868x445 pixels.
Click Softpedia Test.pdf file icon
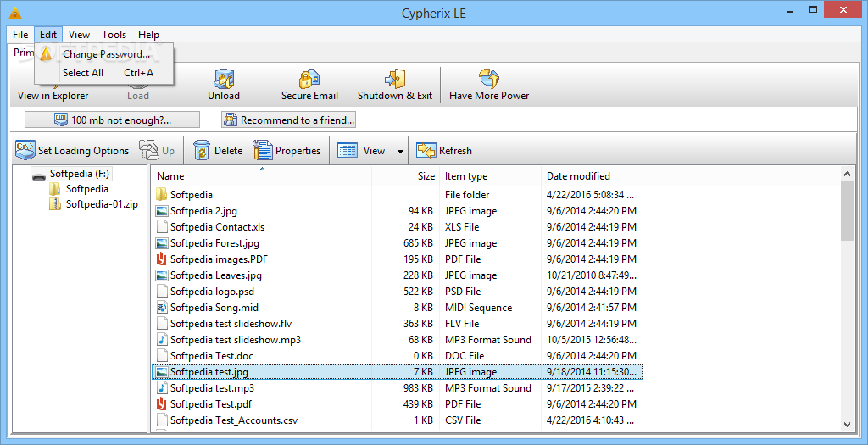162,404
